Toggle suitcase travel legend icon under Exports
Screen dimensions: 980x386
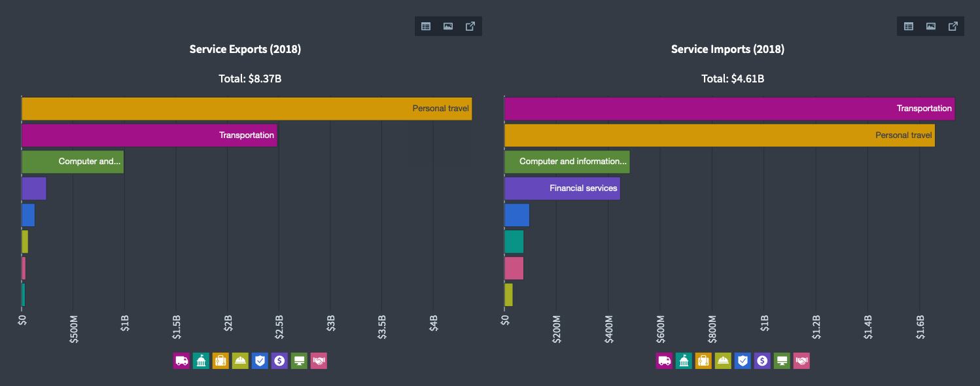(x=220, y=360)
